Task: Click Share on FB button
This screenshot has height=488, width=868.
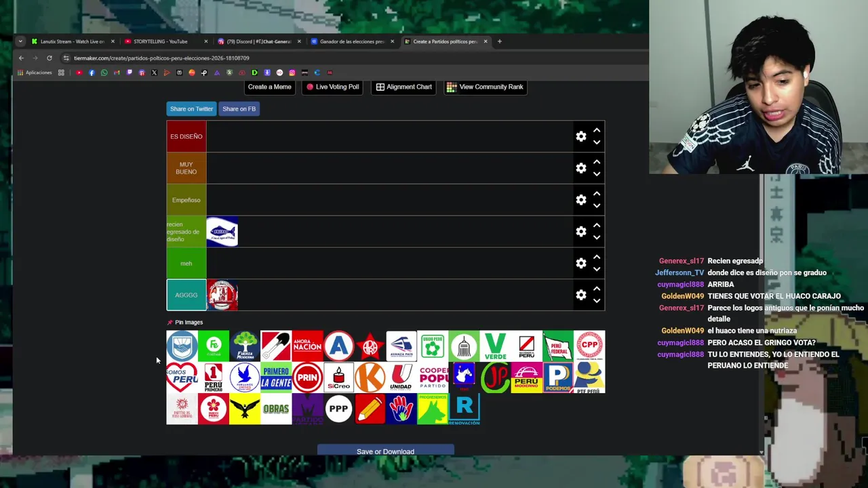Action: click(239, 108)
